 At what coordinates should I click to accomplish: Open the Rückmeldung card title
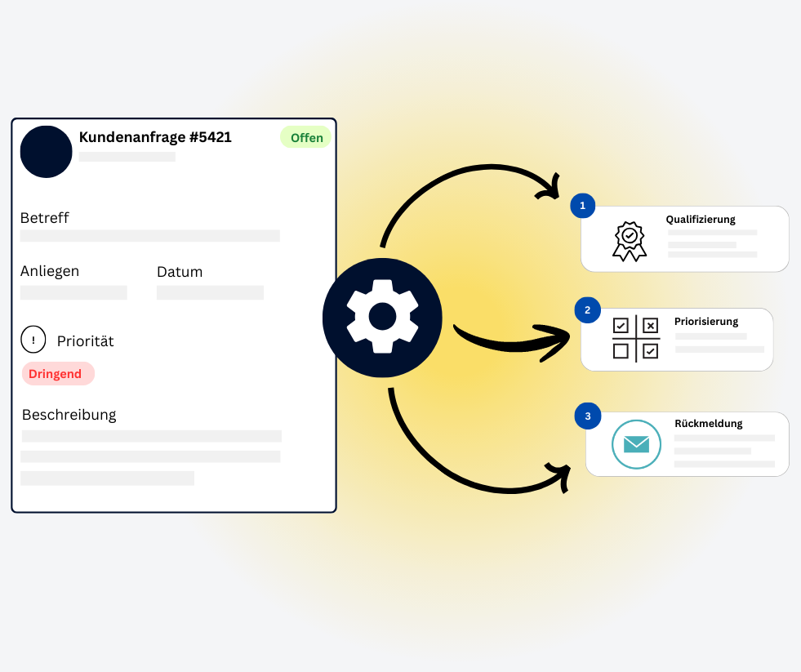(708, 424)
